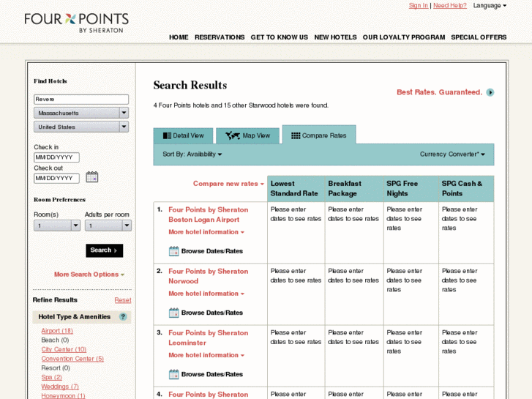This screenshot has height=399, width=532.
Task: Click the Reset link in Refine Results
Action: 123,300
